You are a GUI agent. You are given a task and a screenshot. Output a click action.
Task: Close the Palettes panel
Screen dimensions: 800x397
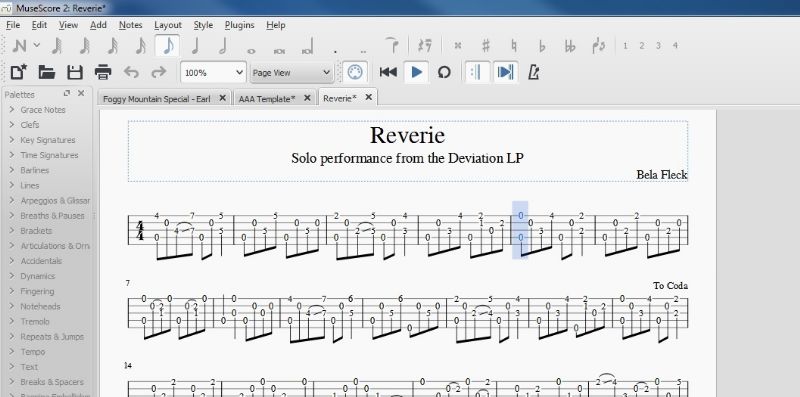click(81, 93)
